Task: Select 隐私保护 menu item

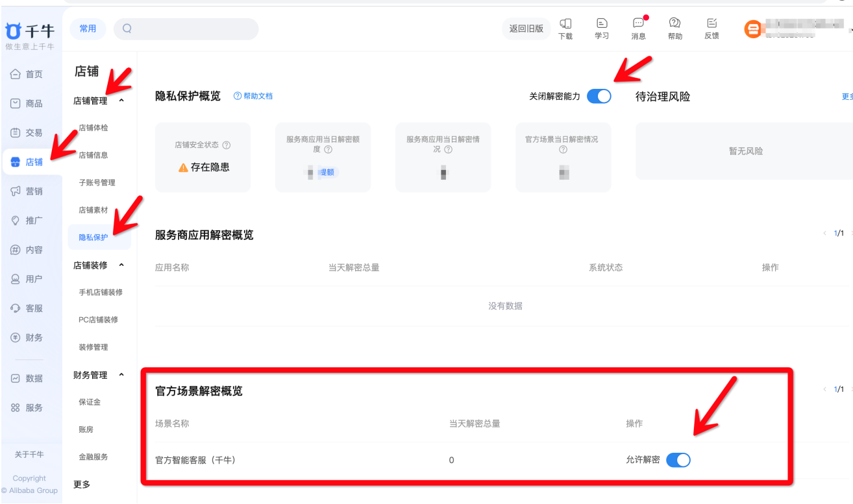Action: [99, 237]
